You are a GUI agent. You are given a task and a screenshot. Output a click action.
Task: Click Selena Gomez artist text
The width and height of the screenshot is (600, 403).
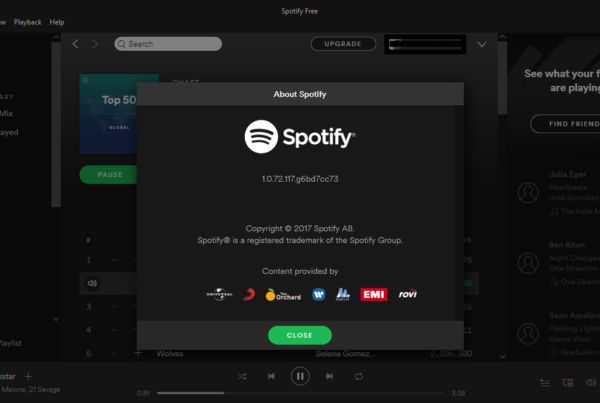click(346, 354)
